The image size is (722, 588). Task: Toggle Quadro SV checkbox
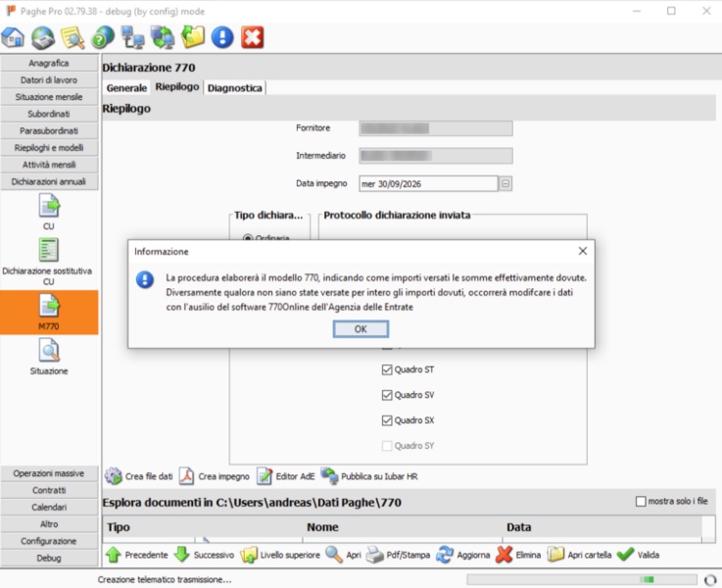pos(387,395)
